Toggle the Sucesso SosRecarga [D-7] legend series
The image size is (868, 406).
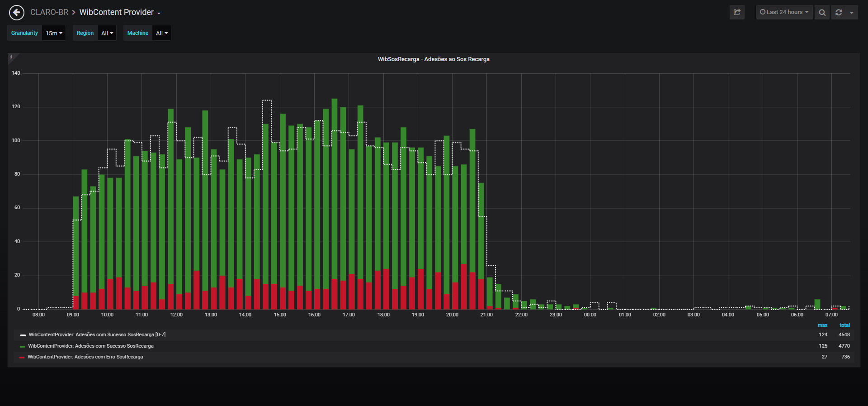click(97, 335)
